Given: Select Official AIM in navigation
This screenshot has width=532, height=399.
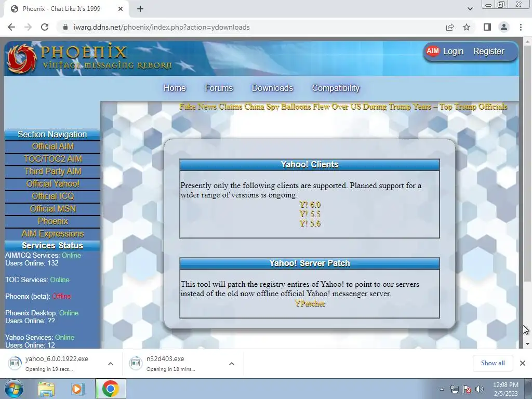Looking at the screenshot, I should click(52, 147).
